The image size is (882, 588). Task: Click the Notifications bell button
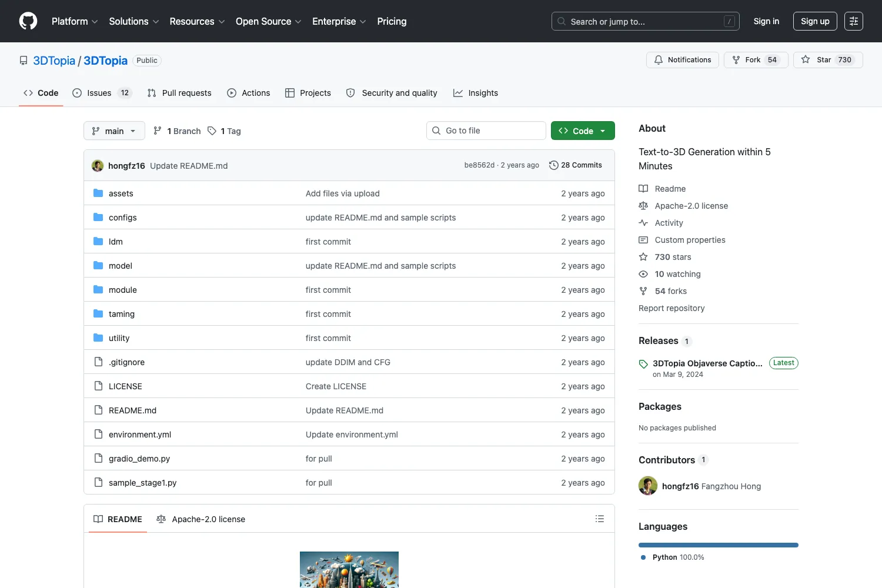click(682, 60)
